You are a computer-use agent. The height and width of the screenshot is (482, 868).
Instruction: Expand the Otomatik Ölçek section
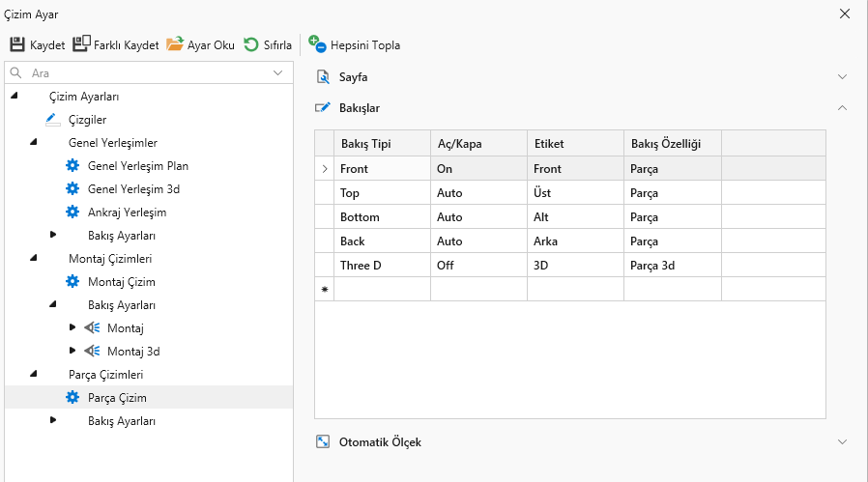[842, 442]
